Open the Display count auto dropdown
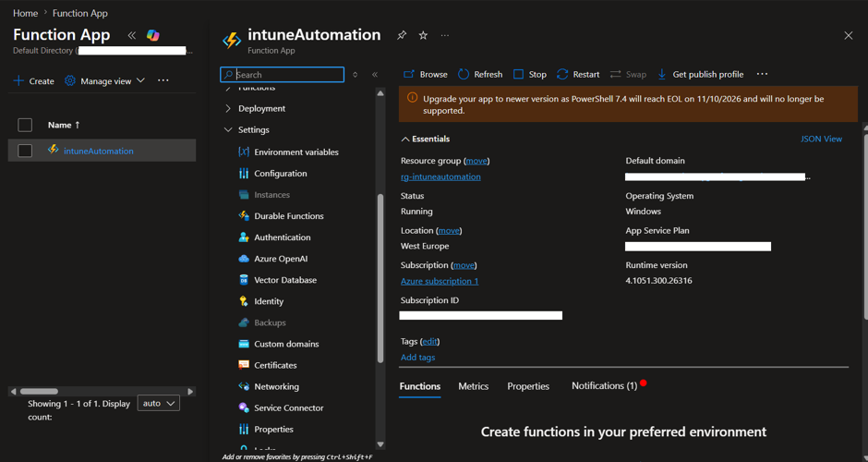This screenshot has width=868, height=462. tap(158, 403)
